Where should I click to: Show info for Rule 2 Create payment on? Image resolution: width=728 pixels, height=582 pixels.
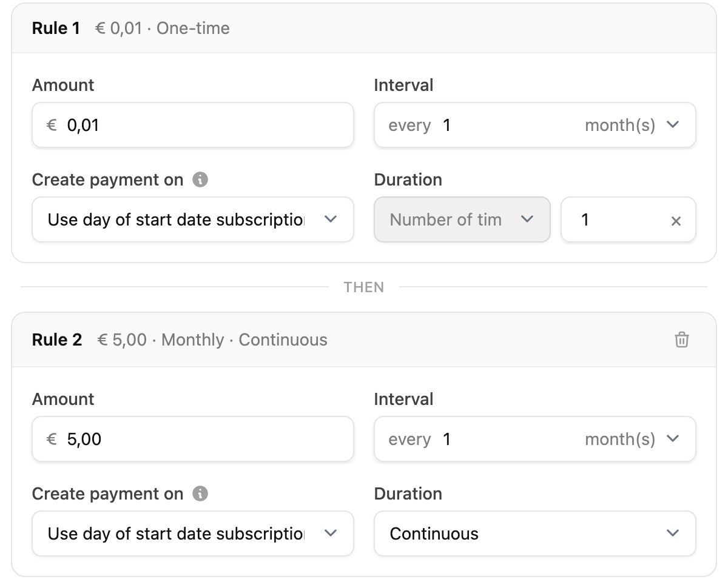pyautogui.click(x=200, y=493)
